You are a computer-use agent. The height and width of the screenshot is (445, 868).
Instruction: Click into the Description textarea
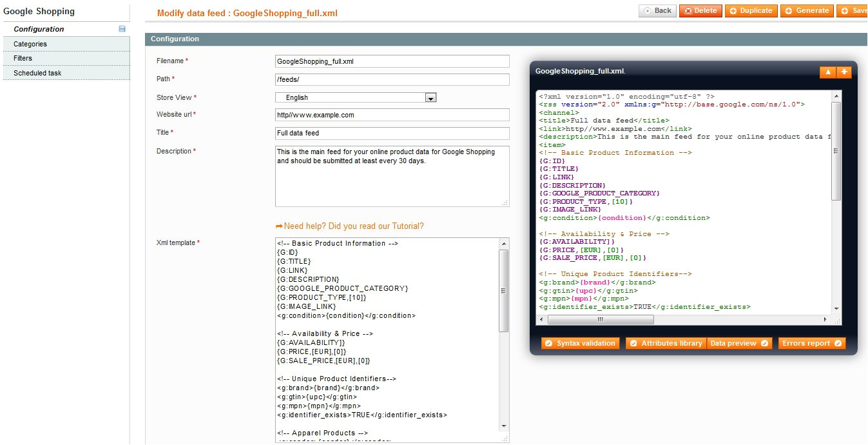tap(392, 176)
